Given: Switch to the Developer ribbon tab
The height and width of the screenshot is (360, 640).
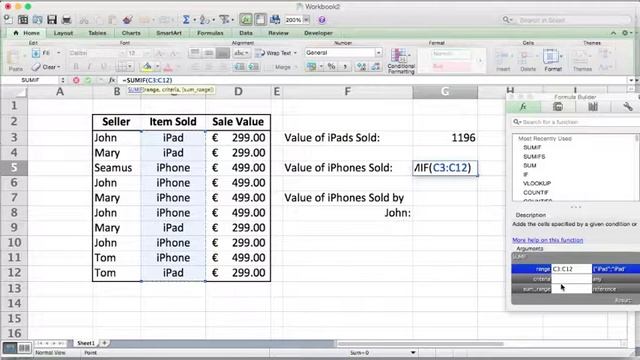Looking at the screenshot, I should point(318,33).
